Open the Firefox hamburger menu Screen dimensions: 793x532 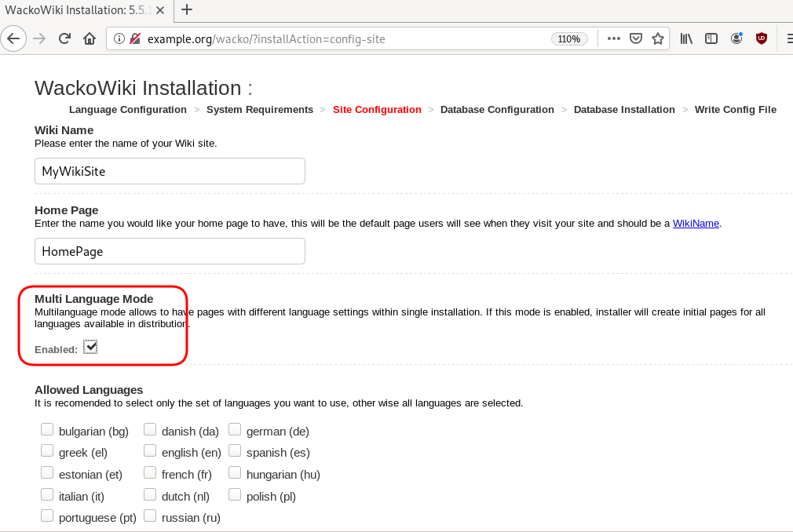pos(788,38)
